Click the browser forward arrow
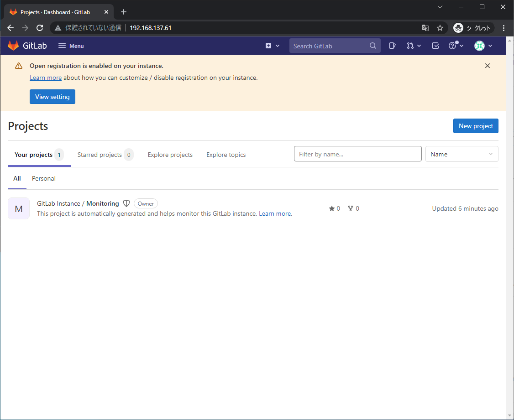The height and width of the screenshot is (420, 514). point(25,28)
